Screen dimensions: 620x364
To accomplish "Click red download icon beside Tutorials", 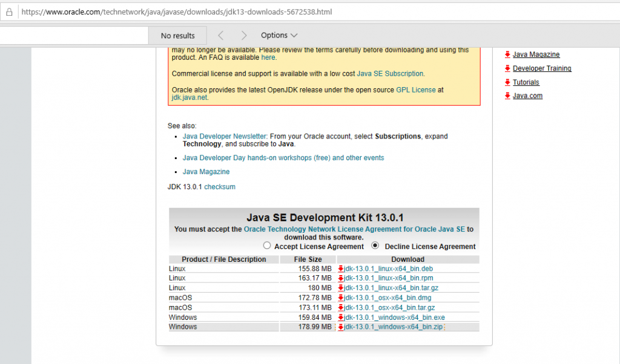I will click(x=508, y=82).
